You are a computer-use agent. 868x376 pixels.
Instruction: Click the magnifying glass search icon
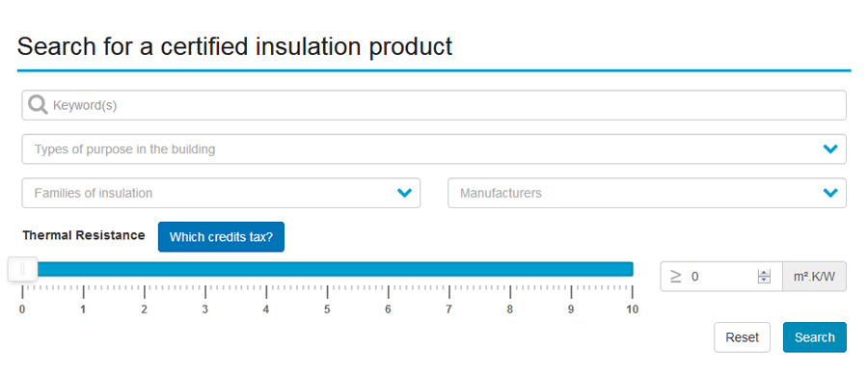tap(38, 105)
